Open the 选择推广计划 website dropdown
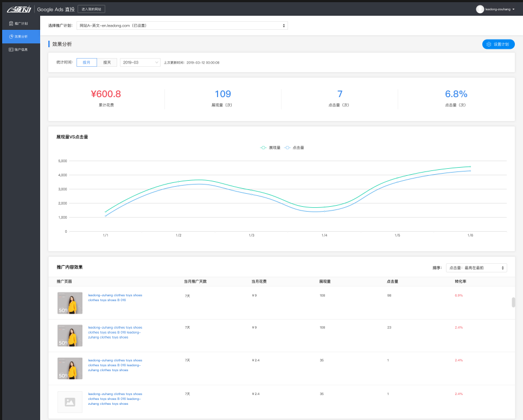The width and height of the screenshot is (523, 420). [x=182, y=26]
